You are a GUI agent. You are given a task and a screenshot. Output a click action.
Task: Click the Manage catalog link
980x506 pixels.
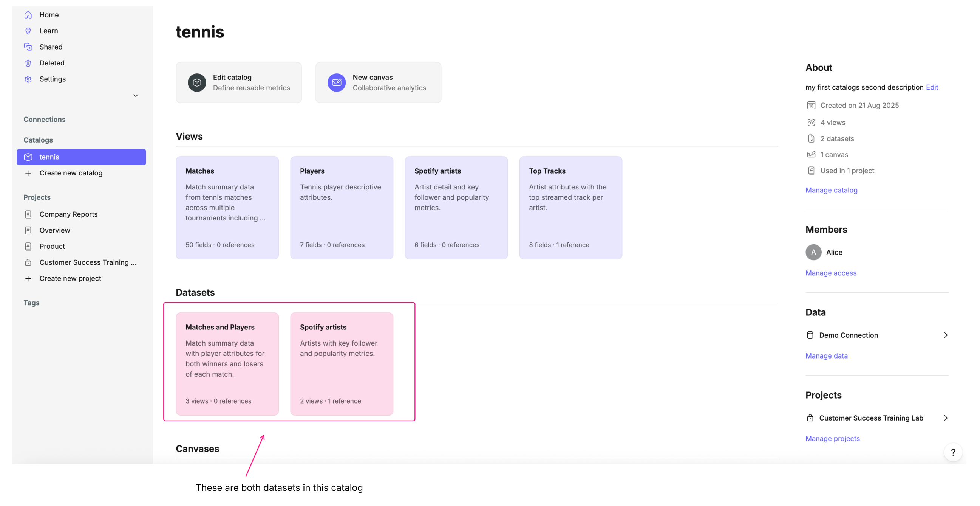pyautogui.click(x=831, y=190)
